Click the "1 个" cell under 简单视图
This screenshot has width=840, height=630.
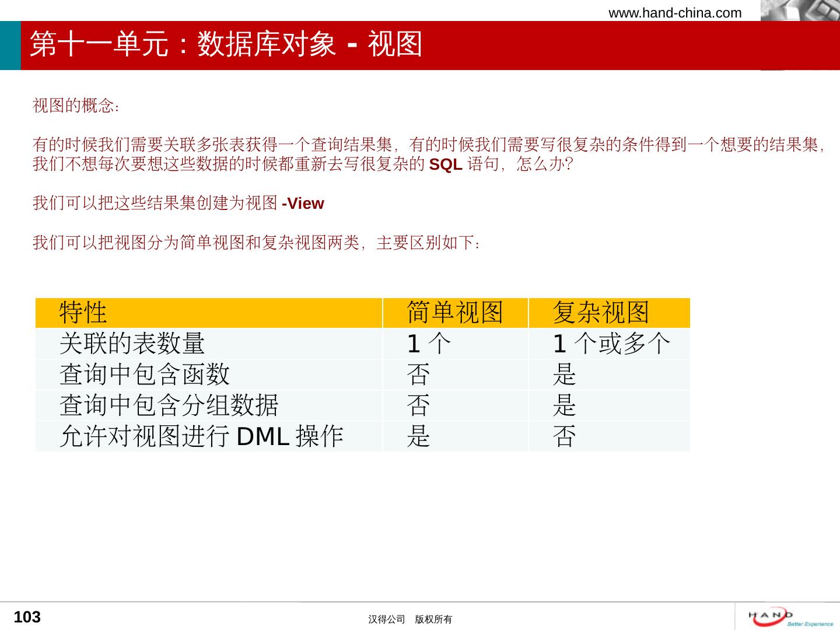456,344
